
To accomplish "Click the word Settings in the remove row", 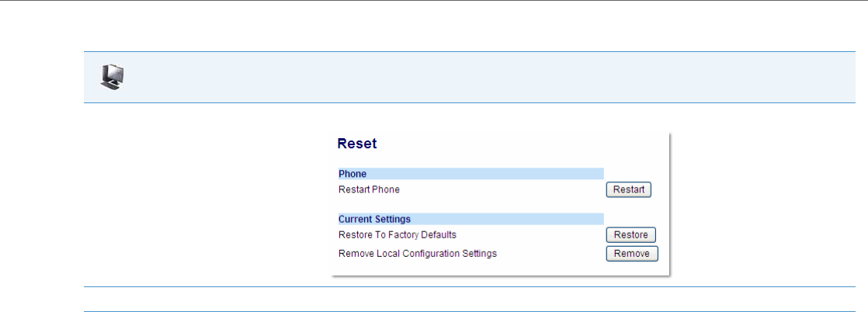I will (478, 254).
